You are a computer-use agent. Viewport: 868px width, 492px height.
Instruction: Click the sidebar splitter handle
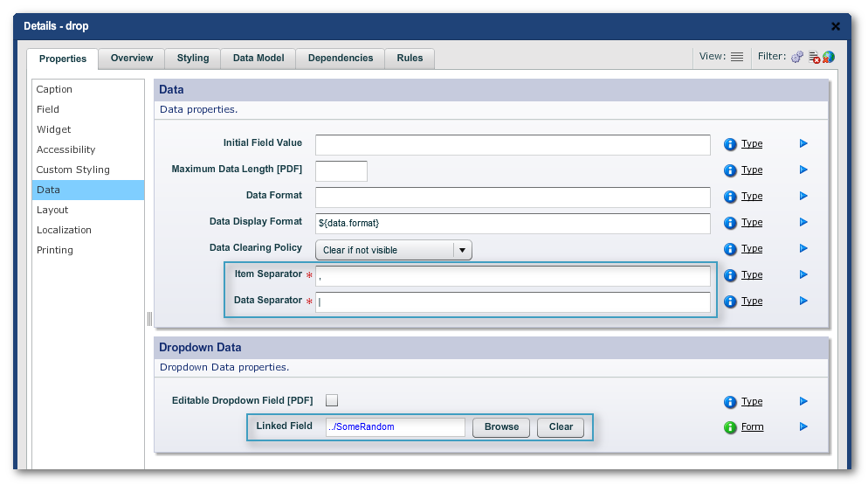(149, 319)
